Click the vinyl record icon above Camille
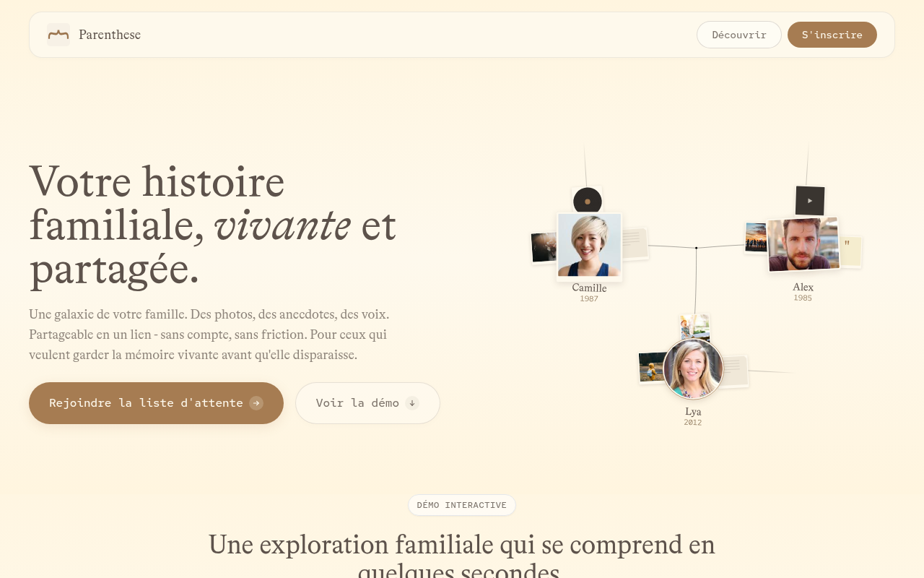This screenshot has width=924, height=578. click(588, 202)
